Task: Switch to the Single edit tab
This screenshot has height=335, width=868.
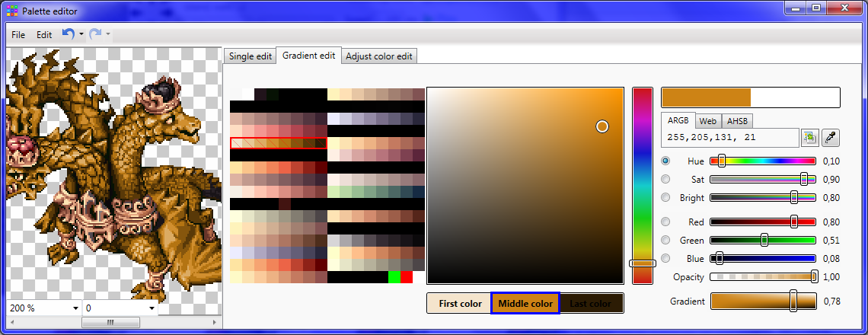Action: click(x=251, y=56)
